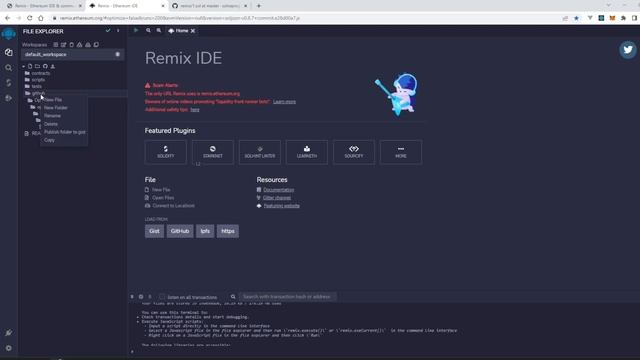Choose Rename in context menu

pyautogui.click(x=52, y=116)
